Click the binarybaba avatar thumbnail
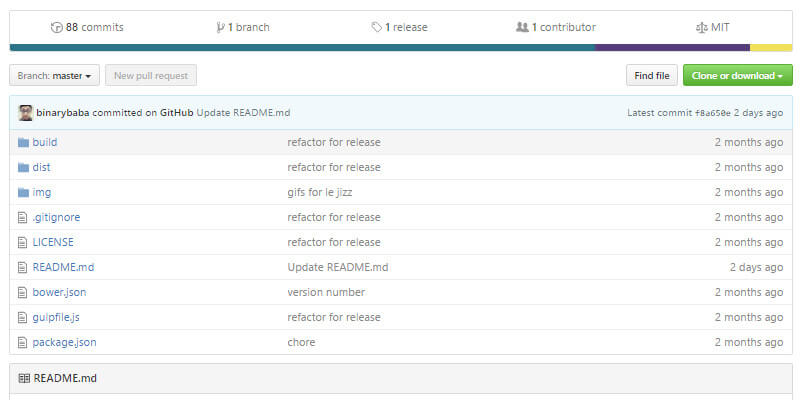800x400 pixels. point(26,112)
